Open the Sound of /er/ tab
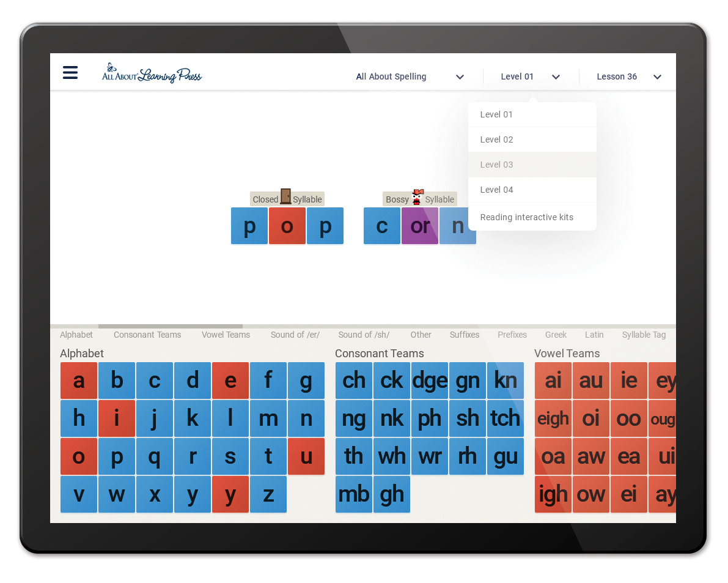 coord(295,335)
